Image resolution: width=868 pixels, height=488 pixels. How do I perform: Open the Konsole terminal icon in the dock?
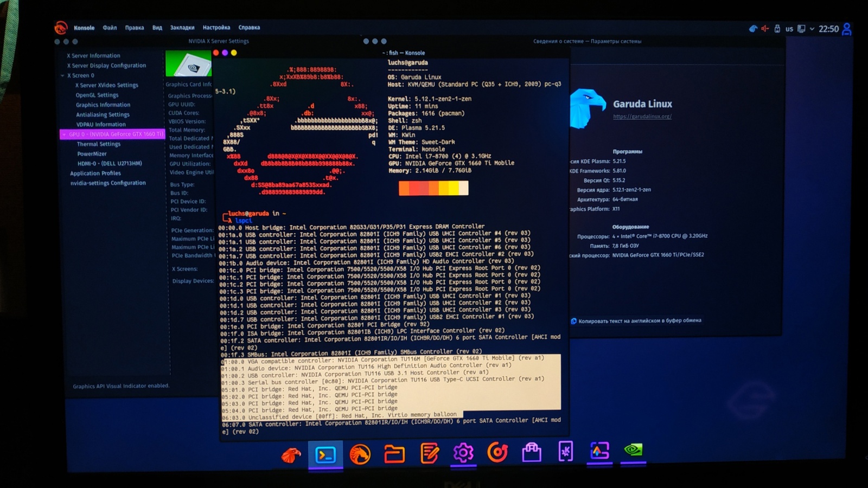325,454
